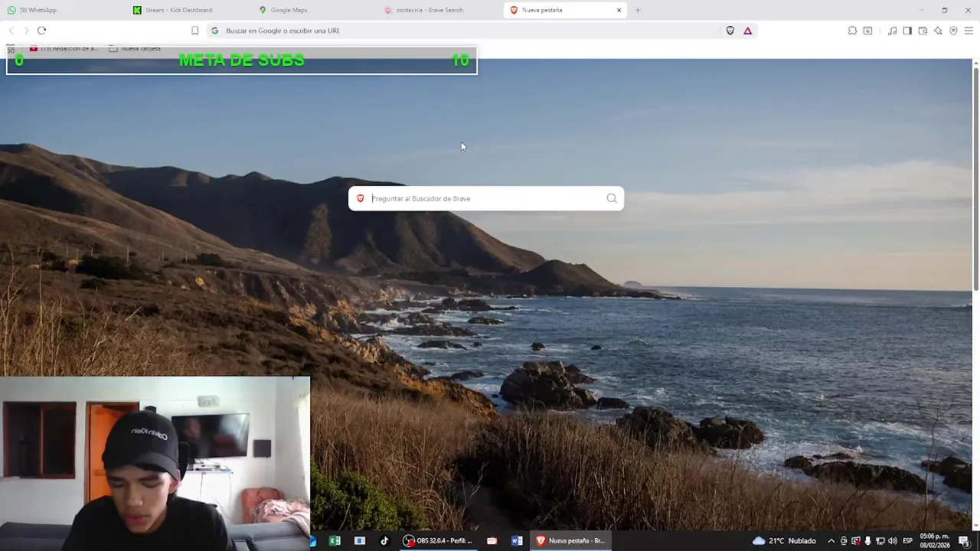Click the browser forward arrow
This screenshot has height=551, width=980.
tap(26, 31)
